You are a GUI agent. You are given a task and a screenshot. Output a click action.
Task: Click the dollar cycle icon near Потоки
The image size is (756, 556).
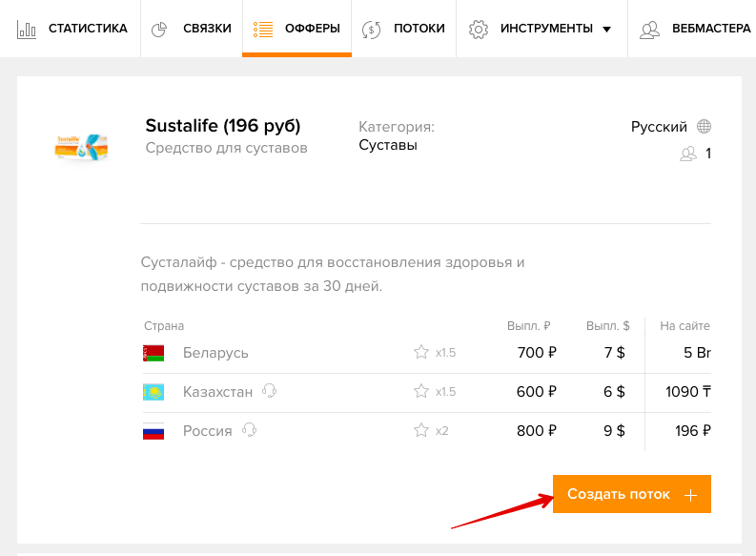371,30
